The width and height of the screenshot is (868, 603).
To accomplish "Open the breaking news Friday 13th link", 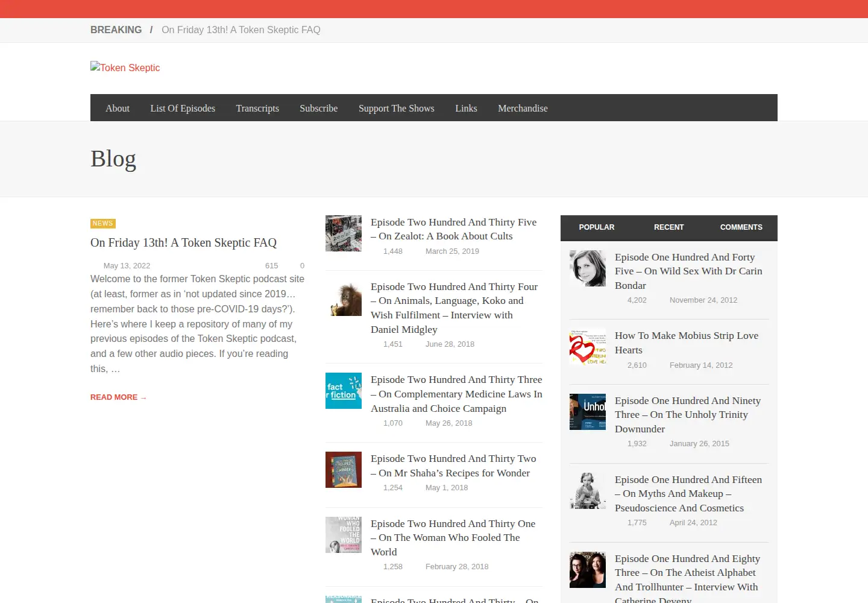I will click(x=241, y=30).
